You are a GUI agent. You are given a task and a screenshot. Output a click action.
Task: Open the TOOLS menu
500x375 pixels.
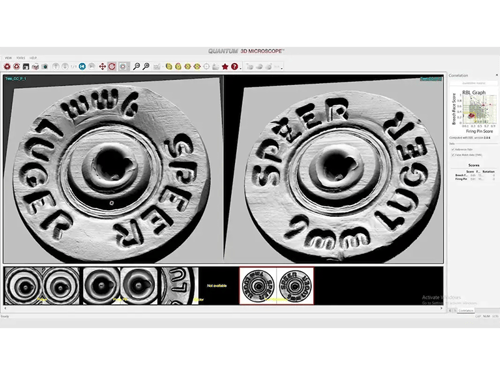coord(21,58)
